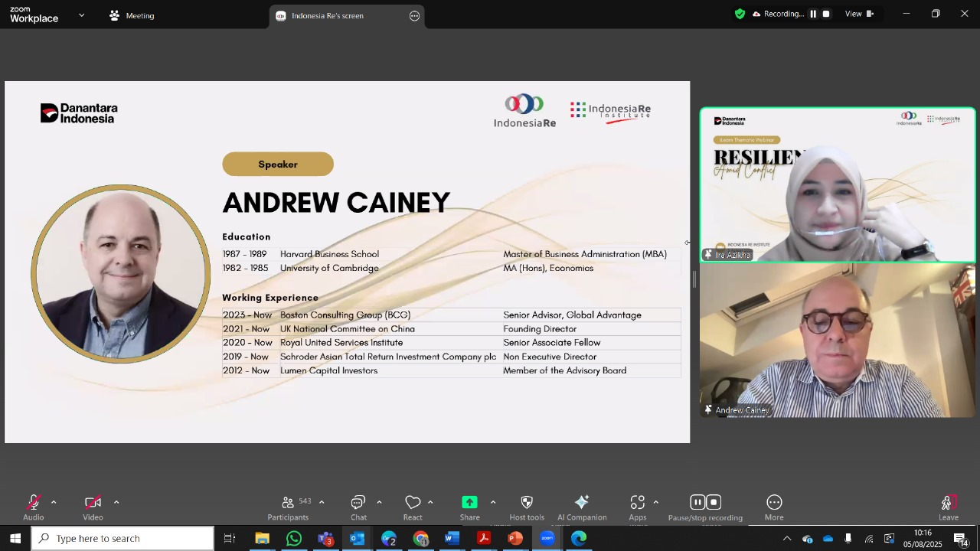Screen dimensions: 980x551
Task: Open the View layout menu
Action: 859,14
